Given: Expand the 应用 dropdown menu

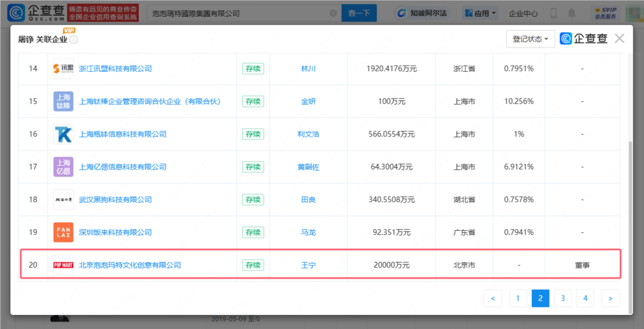Looking at the screenshot, I should (480, 13).
